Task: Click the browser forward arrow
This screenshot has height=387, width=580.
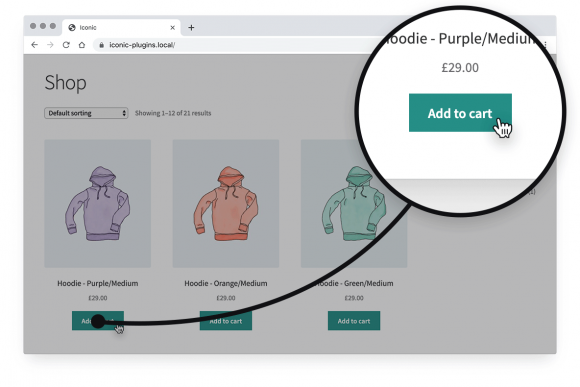Action: coord(50,45)
